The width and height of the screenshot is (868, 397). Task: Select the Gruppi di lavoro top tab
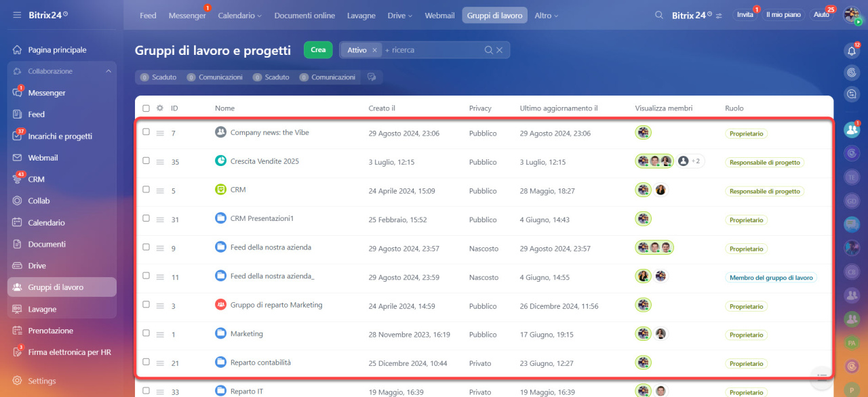tap(495, 16)
